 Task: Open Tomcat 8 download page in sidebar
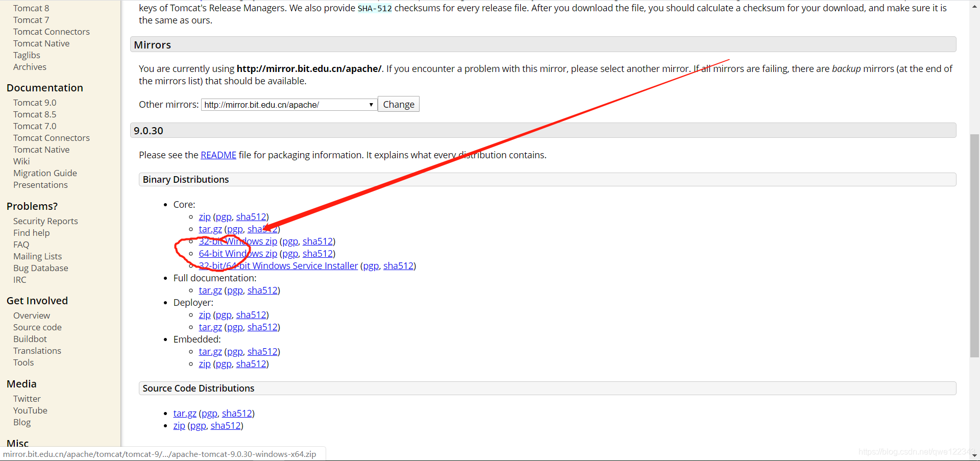(x=31, y=8)
